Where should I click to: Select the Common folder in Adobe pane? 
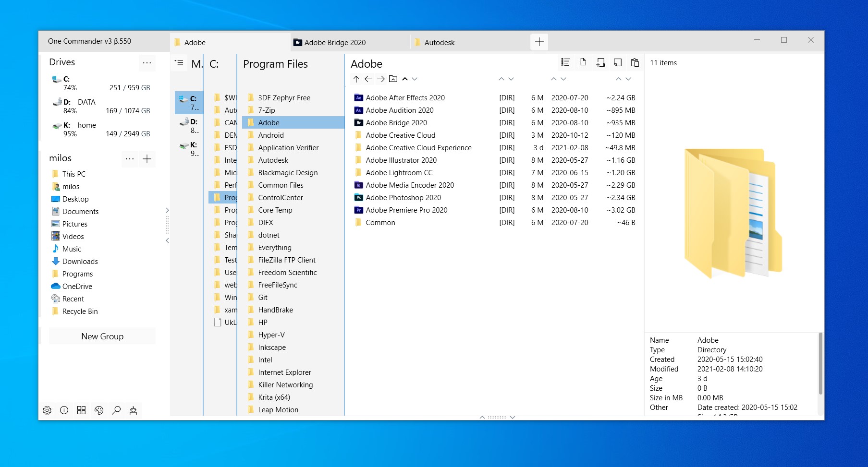[495, 223]
